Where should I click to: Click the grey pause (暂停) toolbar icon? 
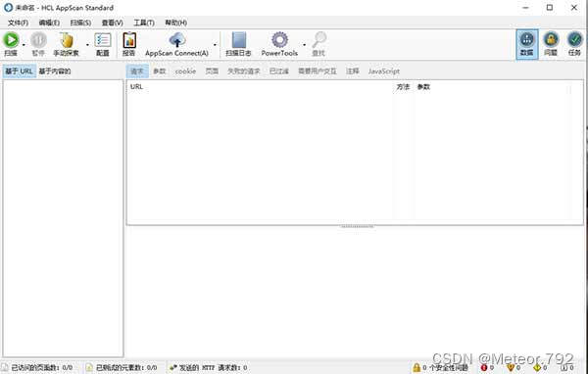(38, 40)
